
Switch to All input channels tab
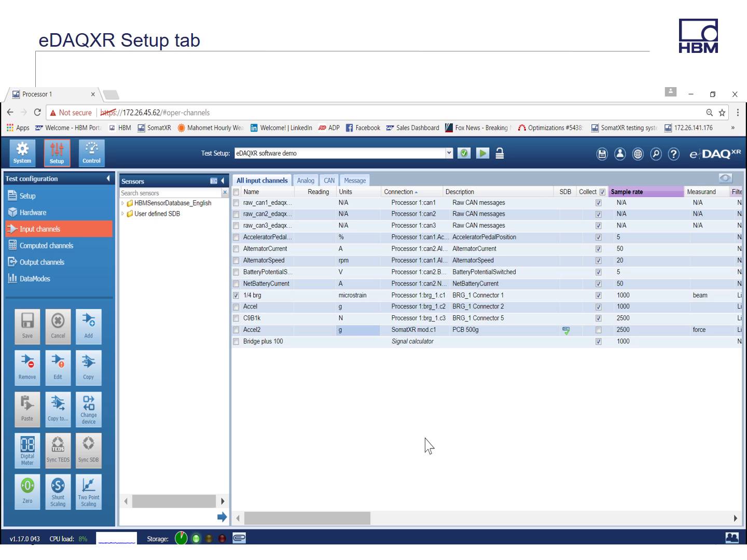pyautogui.click(x=262, y=180)
